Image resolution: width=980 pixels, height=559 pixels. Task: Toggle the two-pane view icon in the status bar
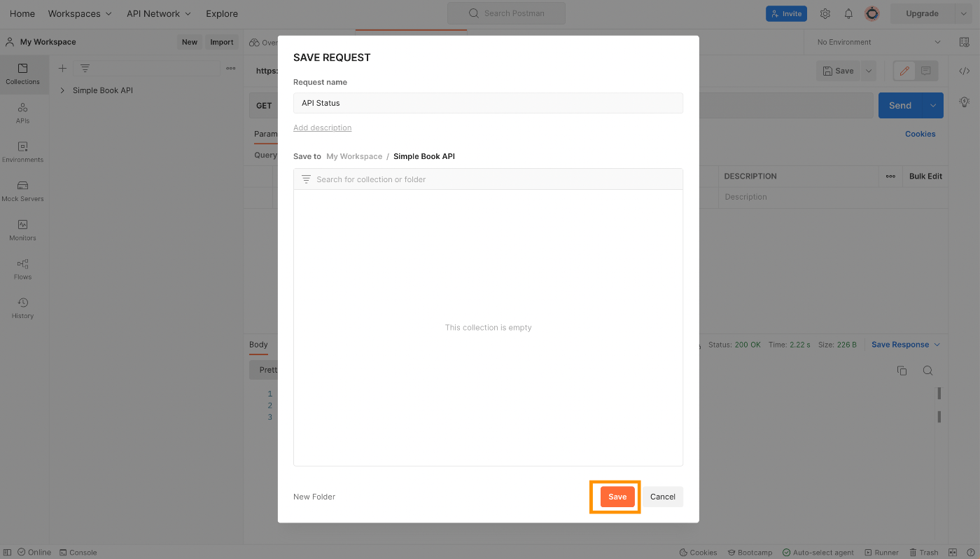point(953,552)
